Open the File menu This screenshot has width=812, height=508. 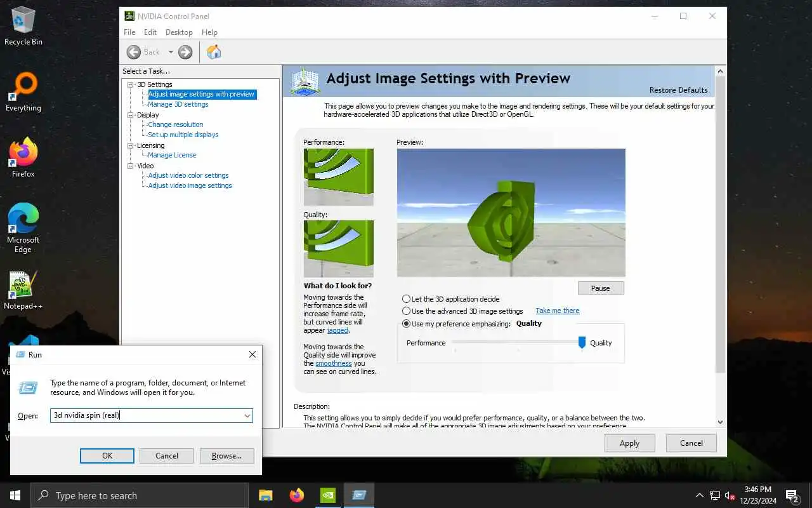[x=129, y=32]
